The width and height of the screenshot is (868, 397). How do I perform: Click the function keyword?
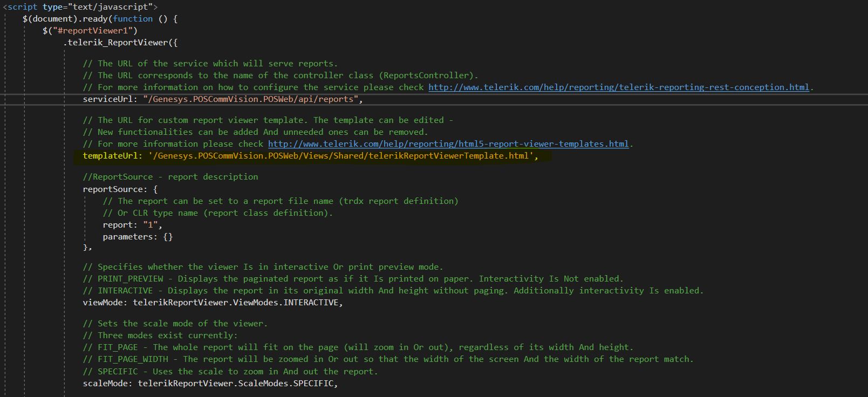pos(133,19)
